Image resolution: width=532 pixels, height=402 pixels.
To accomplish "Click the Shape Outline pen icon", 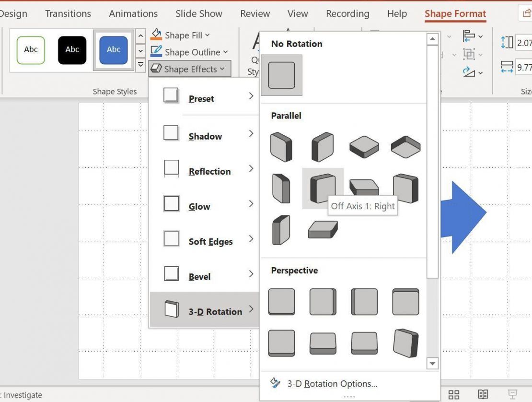I will [x=156, y=51].
